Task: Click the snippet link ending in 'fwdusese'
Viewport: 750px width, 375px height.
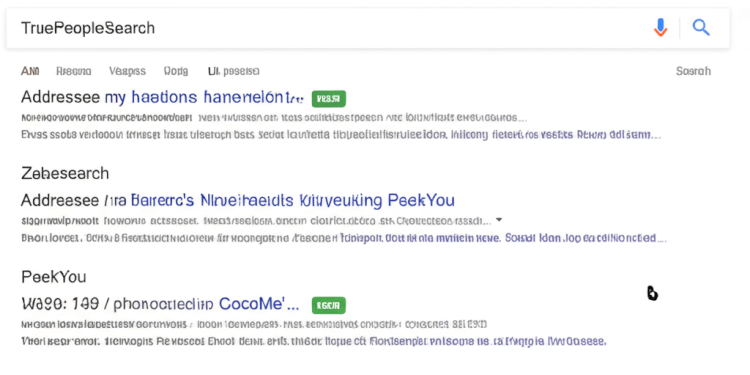Action: click(x=489, y=342)
